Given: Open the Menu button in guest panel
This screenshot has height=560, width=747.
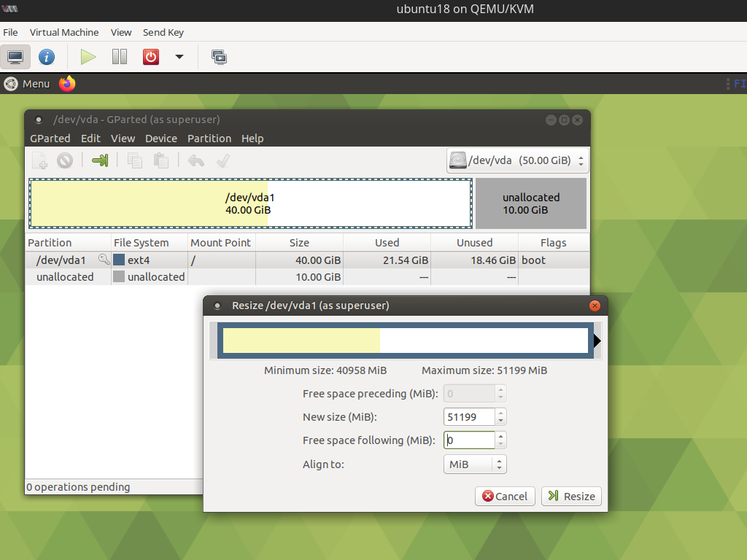Looking at the screenshot, I should pyautogui.click(x=27, y=84).
